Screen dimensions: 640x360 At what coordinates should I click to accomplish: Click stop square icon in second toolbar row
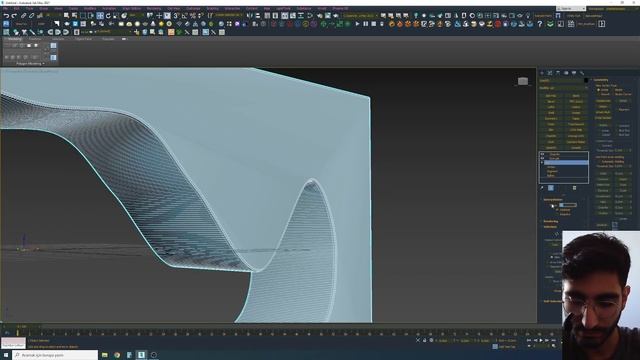[373, 24]
